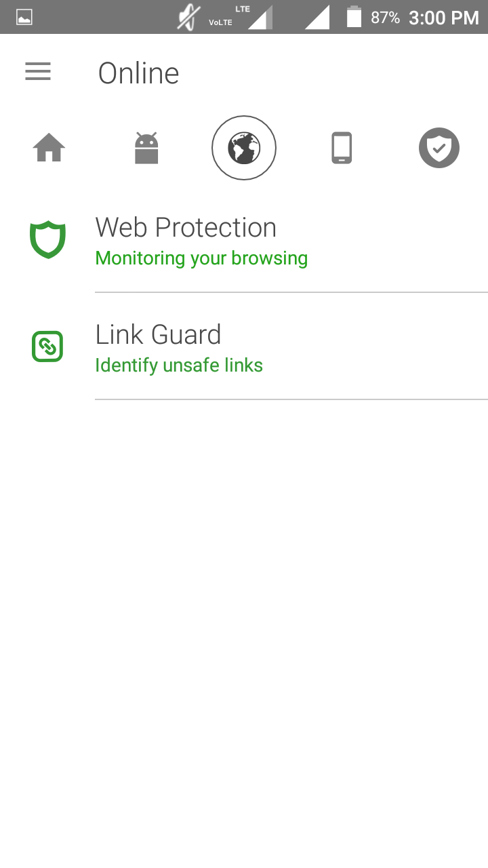This screenshot has height=868, width=488.
Task: Tap the second signal strength icon
Action: tap(317, 17)
